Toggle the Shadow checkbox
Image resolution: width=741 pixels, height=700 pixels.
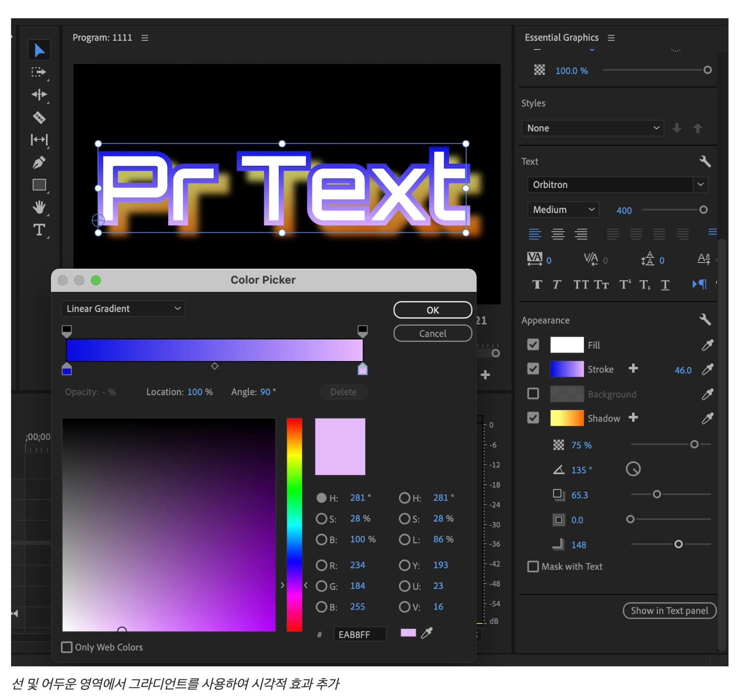coord(533,418)
